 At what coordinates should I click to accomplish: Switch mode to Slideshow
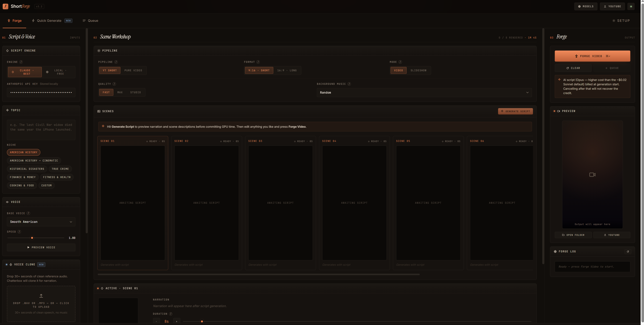[418, 71]
